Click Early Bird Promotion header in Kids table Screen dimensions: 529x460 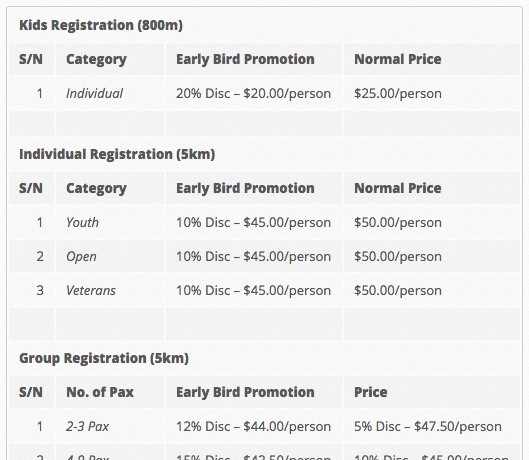[245, 59]
